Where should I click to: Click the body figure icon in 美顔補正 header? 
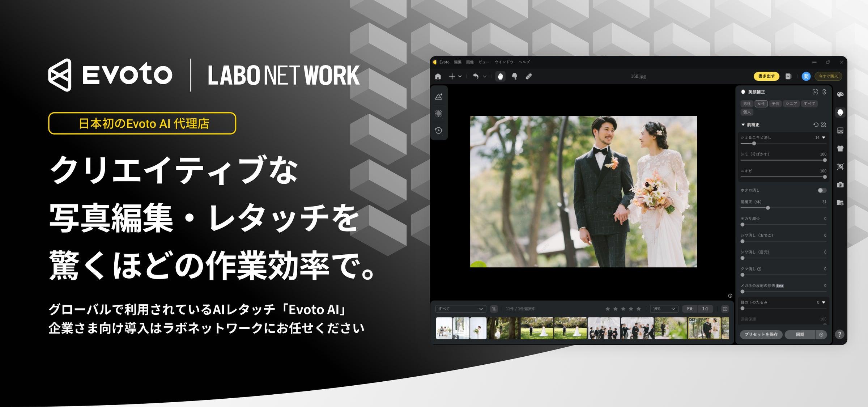click(824, 92)
